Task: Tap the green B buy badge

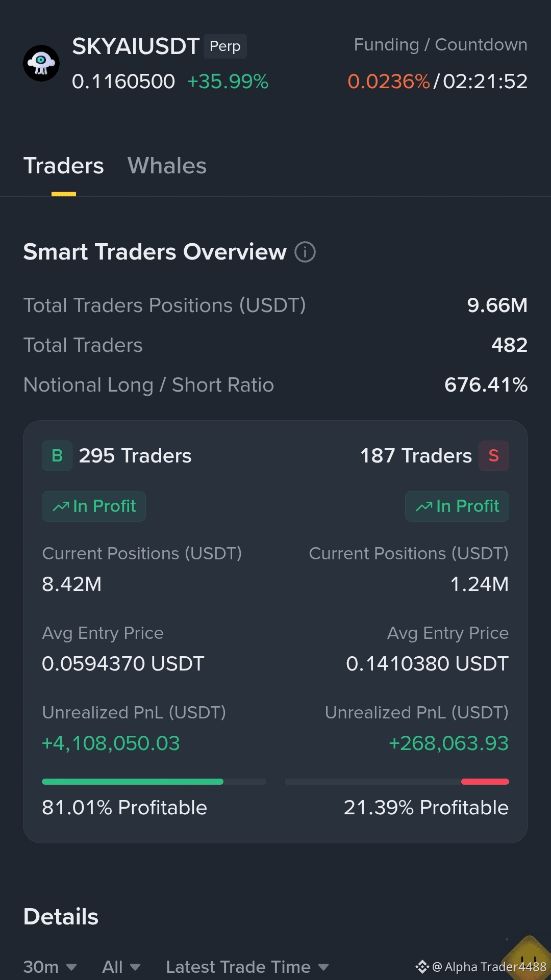Action: coord(57,456)
